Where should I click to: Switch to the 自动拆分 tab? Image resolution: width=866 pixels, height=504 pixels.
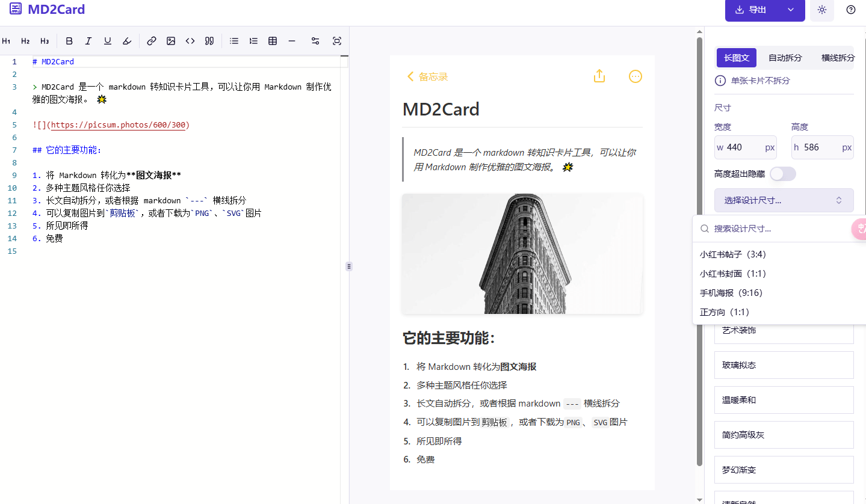tap(785, 58)
